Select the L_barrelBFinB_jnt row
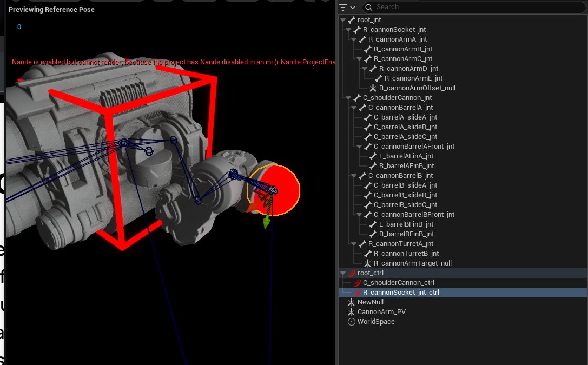This screenshot has height=365, width=588. click(463, 224)
